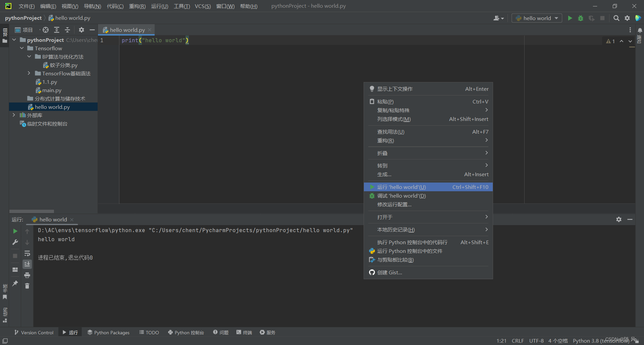Toggle 列选择模式 in the context menu

[428, 119]
